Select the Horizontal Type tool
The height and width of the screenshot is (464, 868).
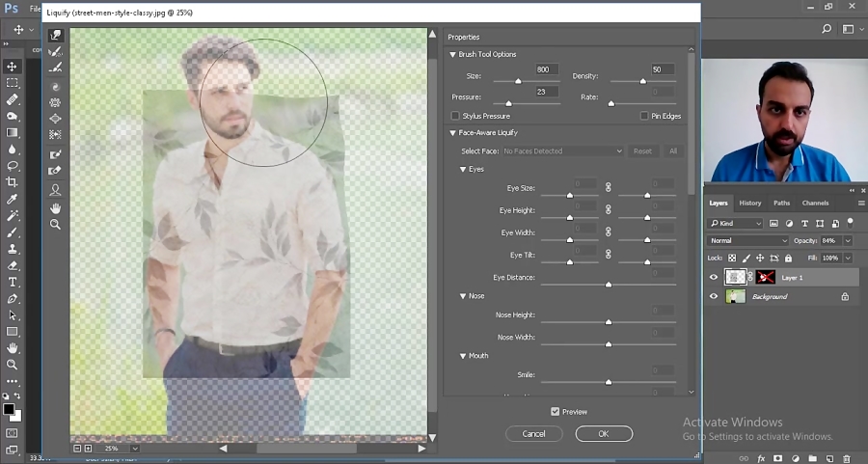[x=12, y=282]
